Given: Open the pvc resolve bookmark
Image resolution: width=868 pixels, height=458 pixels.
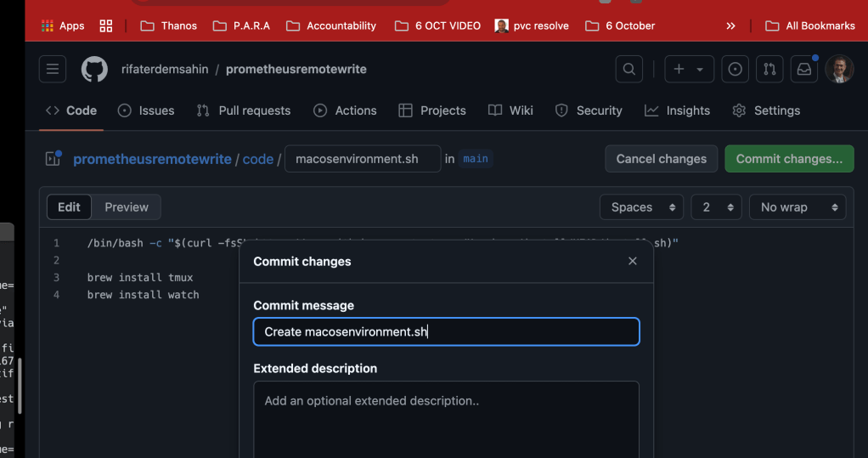Looking at the screenshot, I should tap(532, 25).
